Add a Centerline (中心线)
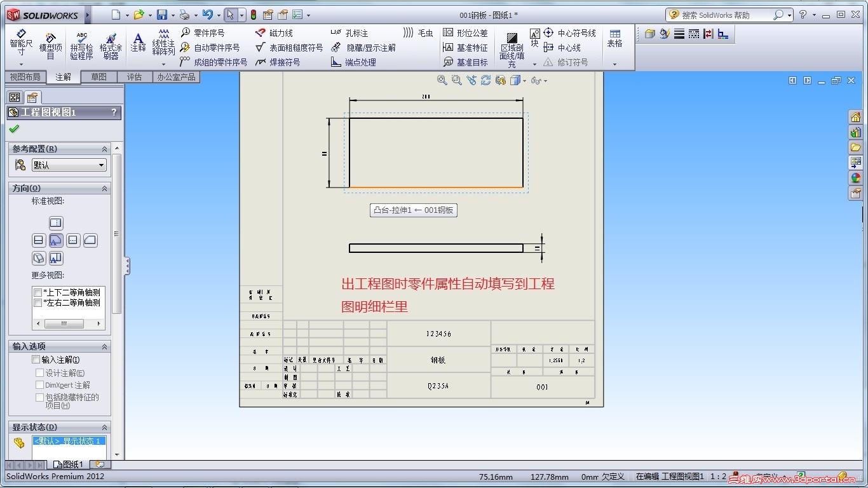The height and width of the screenshot is (488, 868). (562, 48)
